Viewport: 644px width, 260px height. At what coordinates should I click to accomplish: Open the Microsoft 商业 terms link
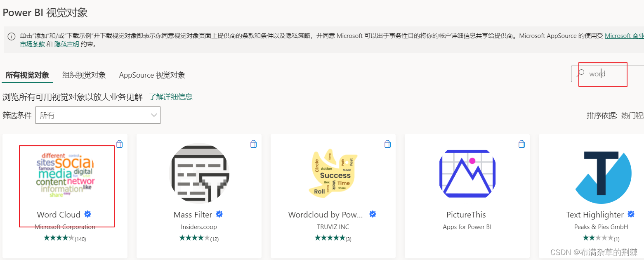tap(624, 36)
